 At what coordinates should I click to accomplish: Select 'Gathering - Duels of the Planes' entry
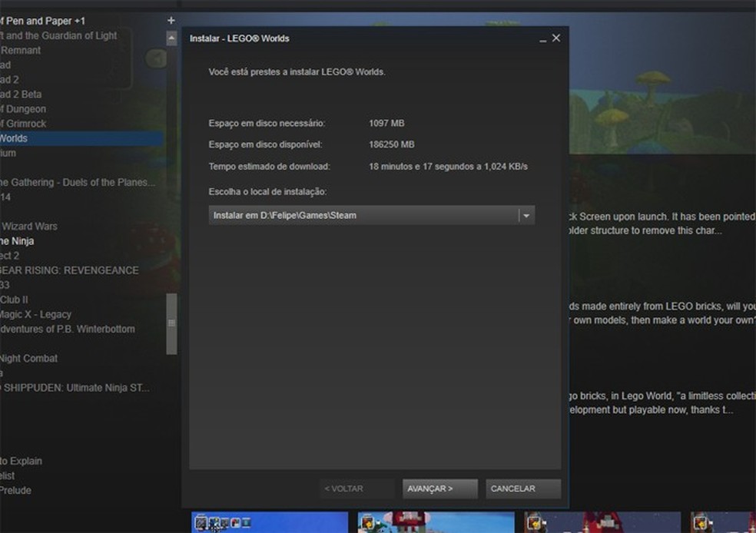78,183
